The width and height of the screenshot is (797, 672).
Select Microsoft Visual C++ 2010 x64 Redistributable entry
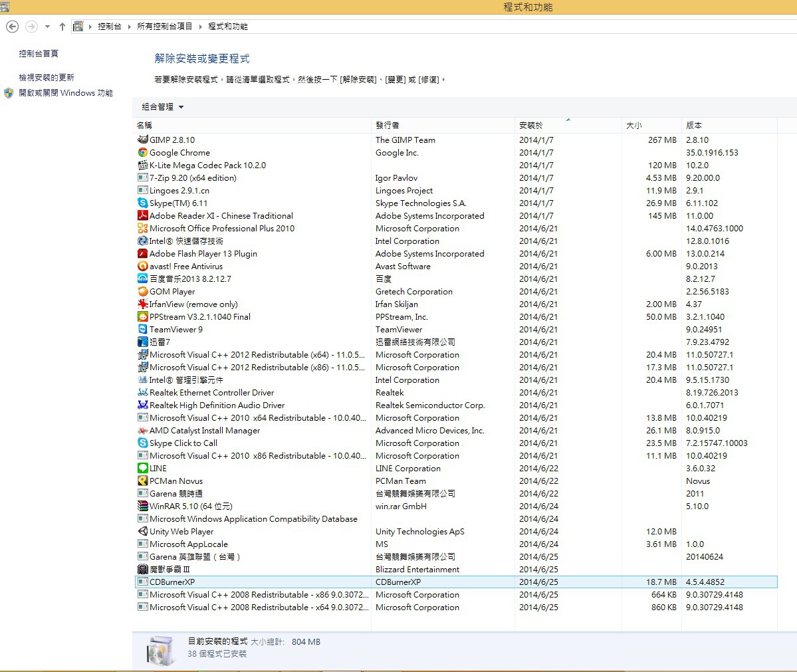(x=456, y=417)
